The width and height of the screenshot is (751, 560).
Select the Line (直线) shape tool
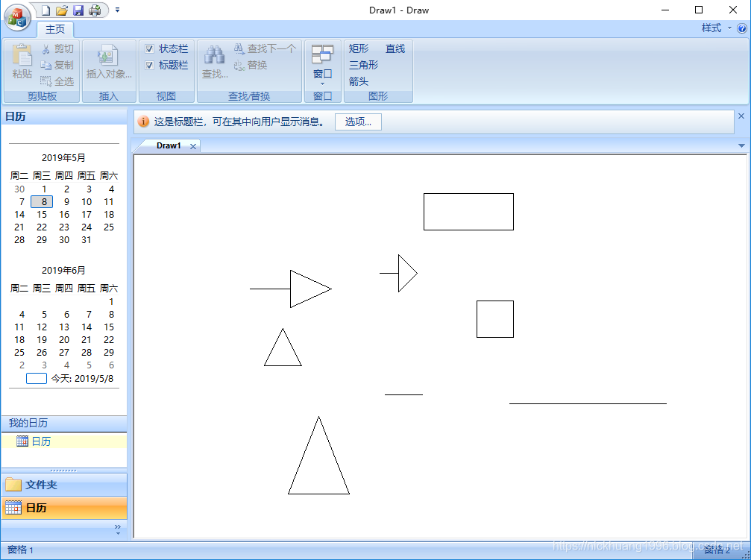pyautogui.click(x=395, y=49)
